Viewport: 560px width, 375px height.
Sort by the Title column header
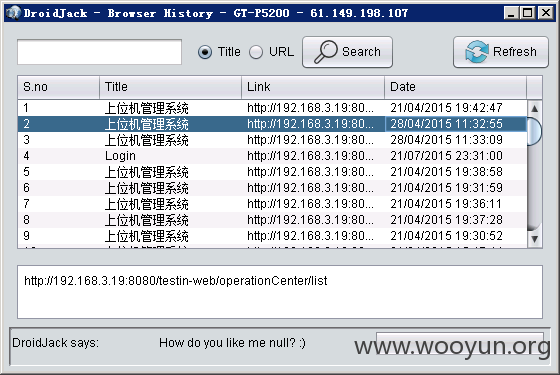pos(170,87)
